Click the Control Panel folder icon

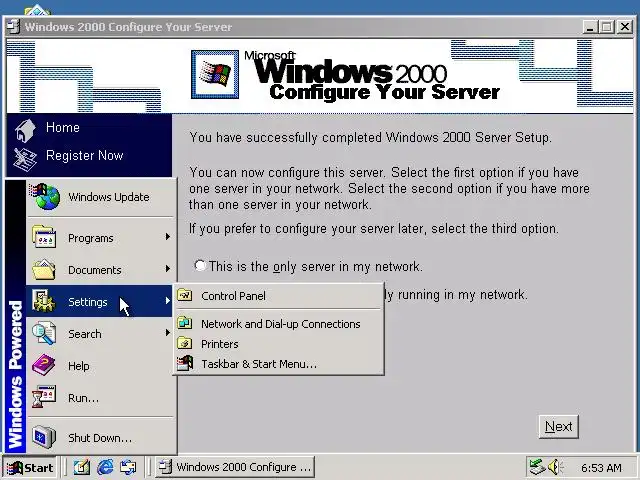184,295
